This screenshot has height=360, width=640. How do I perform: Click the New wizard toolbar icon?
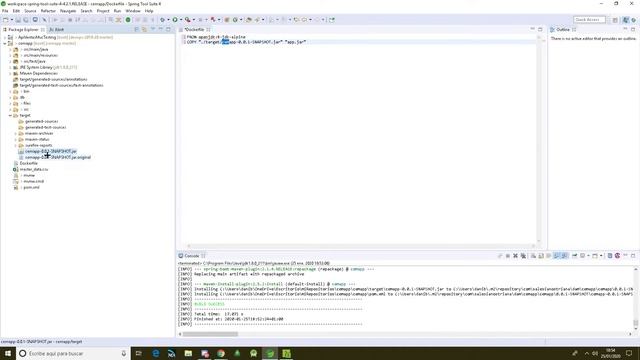point(6,20)
